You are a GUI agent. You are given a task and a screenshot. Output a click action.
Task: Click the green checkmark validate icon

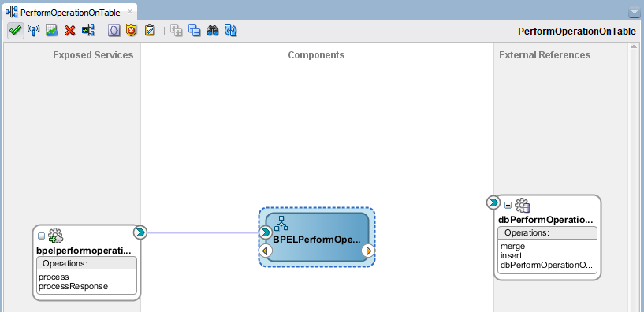pyautogui.click(x=16, y=31)
